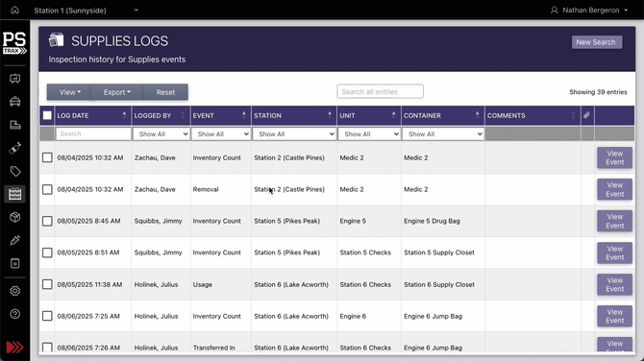Open the Station 1 (Sunnyside) selector
Viewport: 644px width, 361px height.
(x=87, y=11)
